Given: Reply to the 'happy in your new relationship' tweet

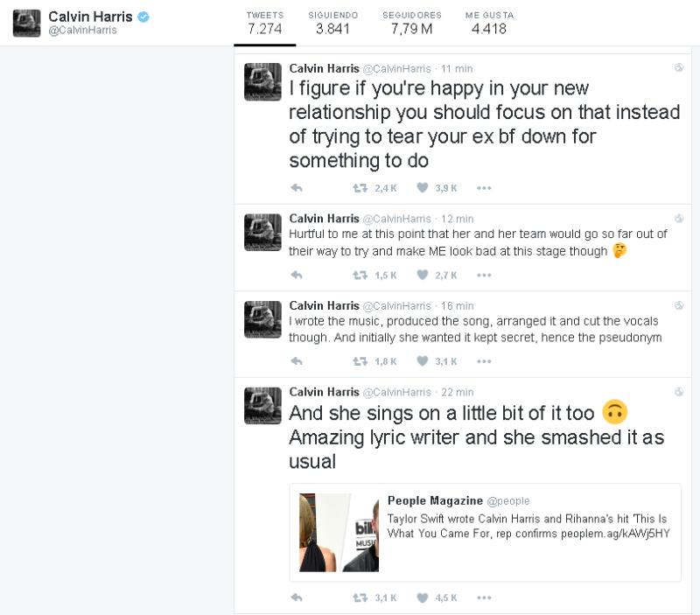Looking at the screenshot, I should pos(296,188).
